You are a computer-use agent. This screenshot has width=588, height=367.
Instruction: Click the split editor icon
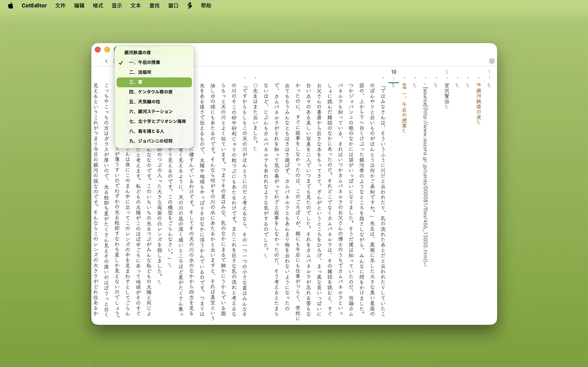tap(491, 61)
